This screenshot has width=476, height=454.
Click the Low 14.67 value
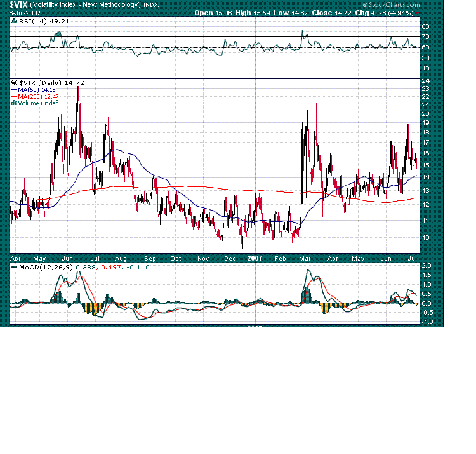[x=291, y=13]
